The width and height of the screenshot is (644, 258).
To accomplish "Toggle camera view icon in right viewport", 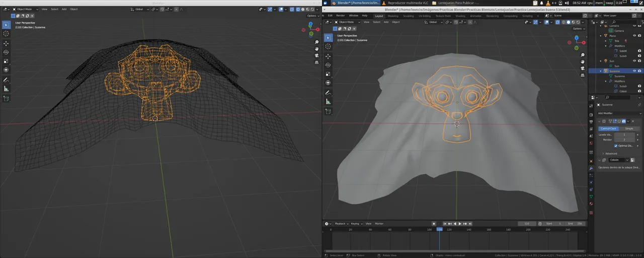I will (x=582, y=68).
